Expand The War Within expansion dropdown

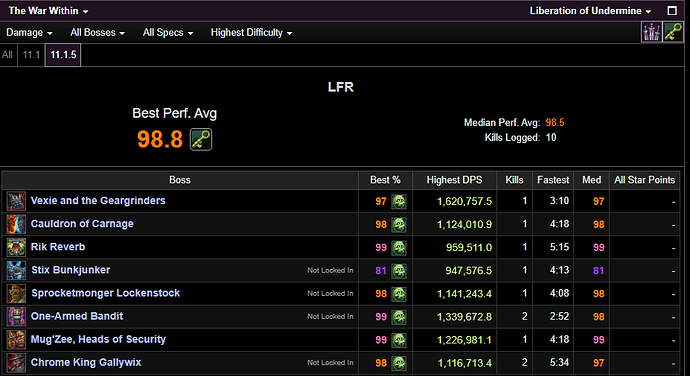pos(48,11)
